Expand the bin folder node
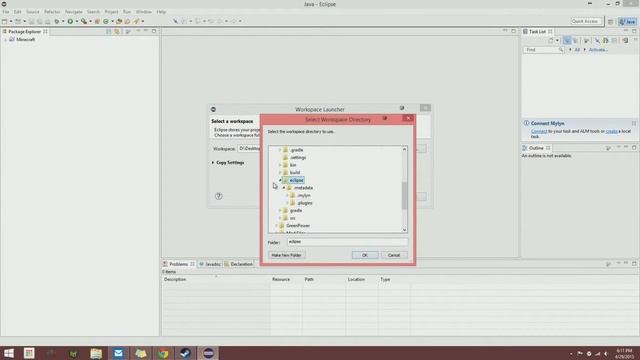The width and height of the screenshot is (640, 360). coord(280,165)
